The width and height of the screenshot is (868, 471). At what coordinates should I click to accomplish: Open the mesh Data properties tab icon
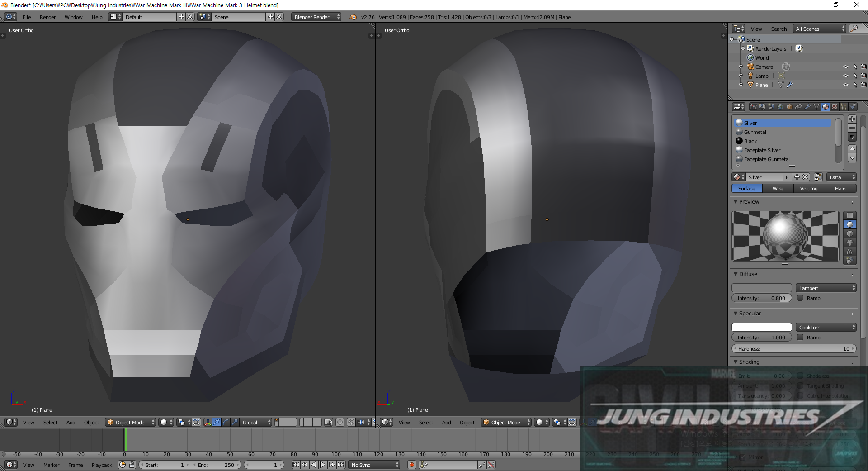tap(816, 107)
